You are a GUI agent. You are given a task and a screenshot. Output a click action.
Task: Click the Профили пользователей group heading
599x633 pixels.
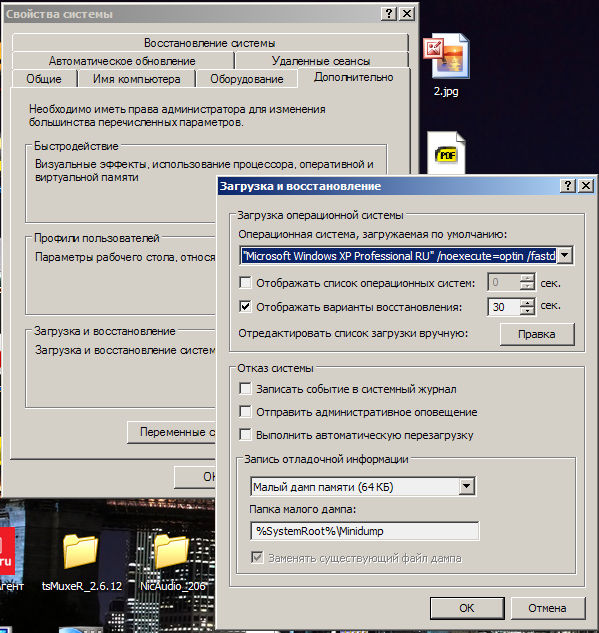pyautogui.click(x=96, y=238)
